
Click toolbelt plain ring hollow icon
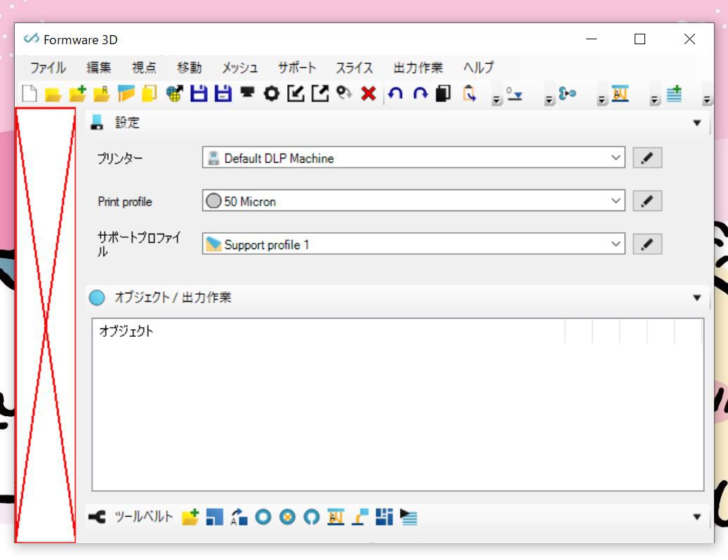tap(263, 517)
